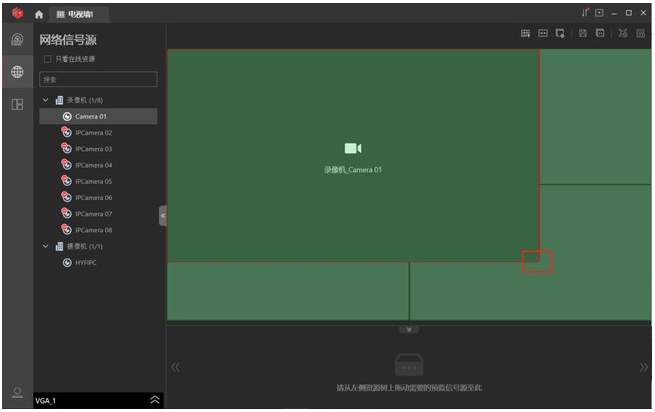The height and width of the screenshot is (412, 655).
Task: Click the rightmost icon in video wall toolbar
Action: pyautogui.click(x=640, y=34)
